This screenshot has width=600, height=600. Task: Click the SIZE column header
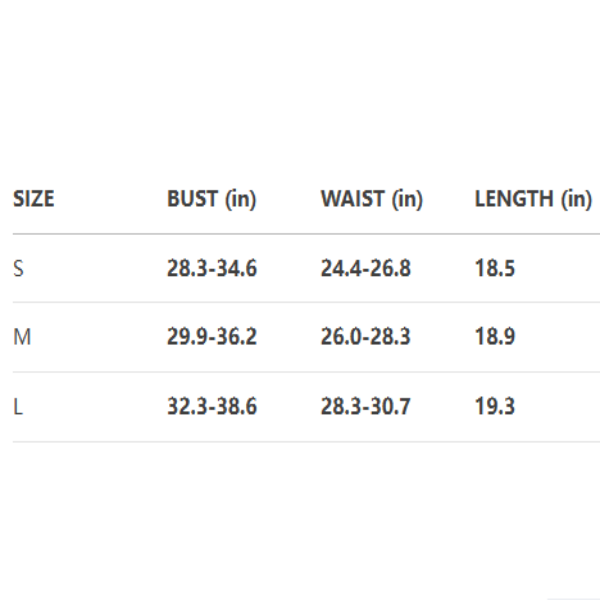[x=33, y=199]
